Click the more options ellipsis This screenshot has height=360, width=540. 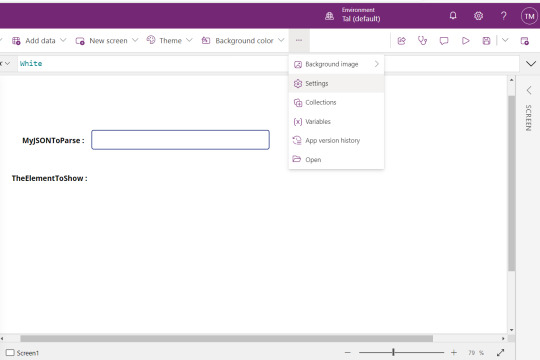pos(299,41)
